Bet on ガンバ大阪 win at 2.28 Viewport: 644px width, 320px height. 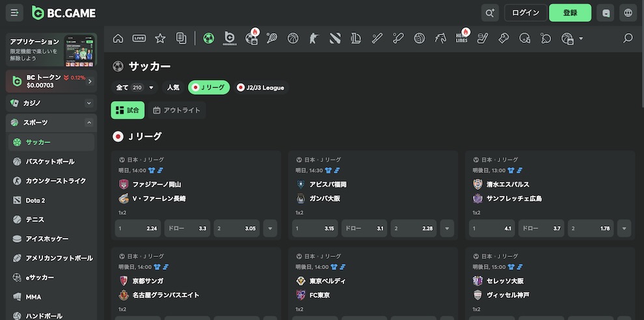tap(414, 228)
